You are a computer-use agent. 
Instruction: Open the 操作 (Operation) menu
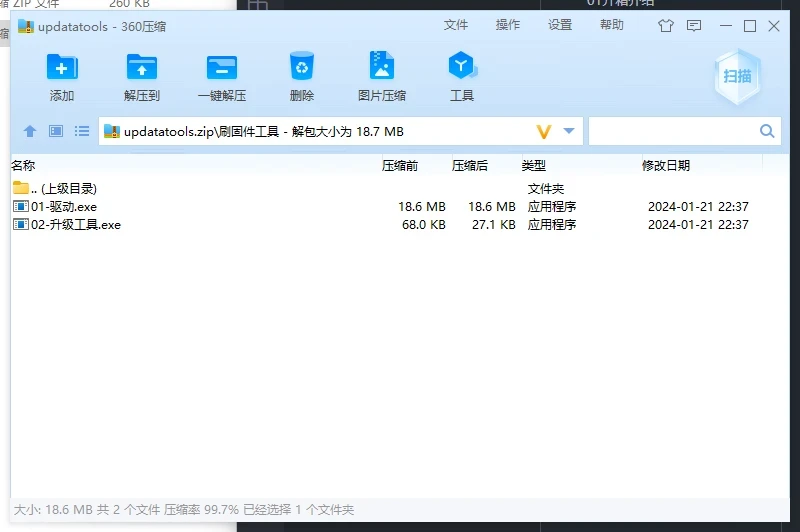point(508,25)
